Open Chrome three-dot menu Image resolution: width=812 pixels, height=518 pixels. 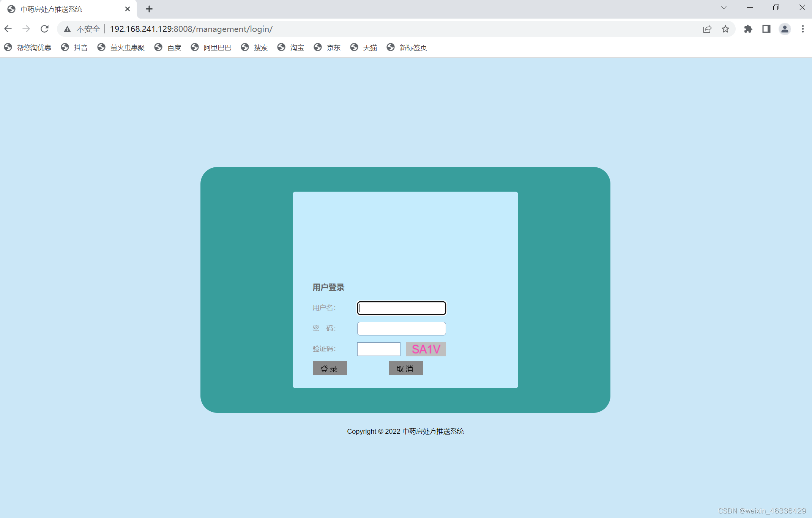(x=803, y=29)
